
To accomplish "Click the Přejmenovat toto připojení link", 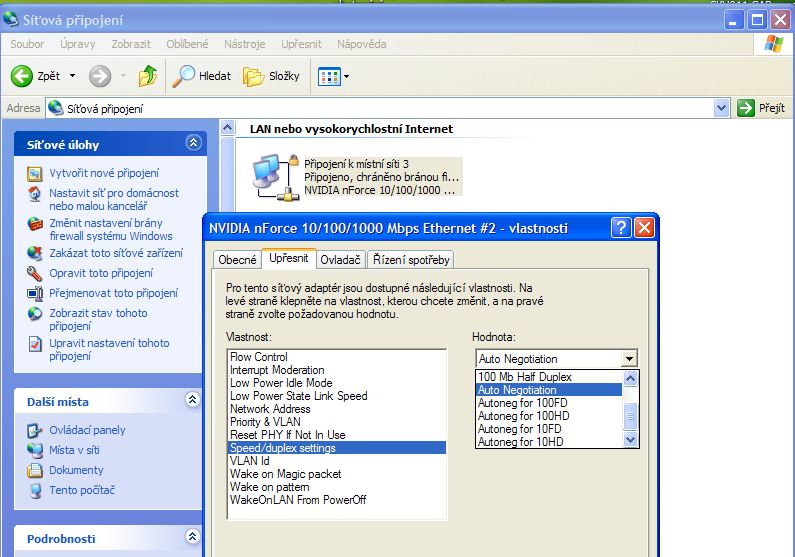I will 114,293.
